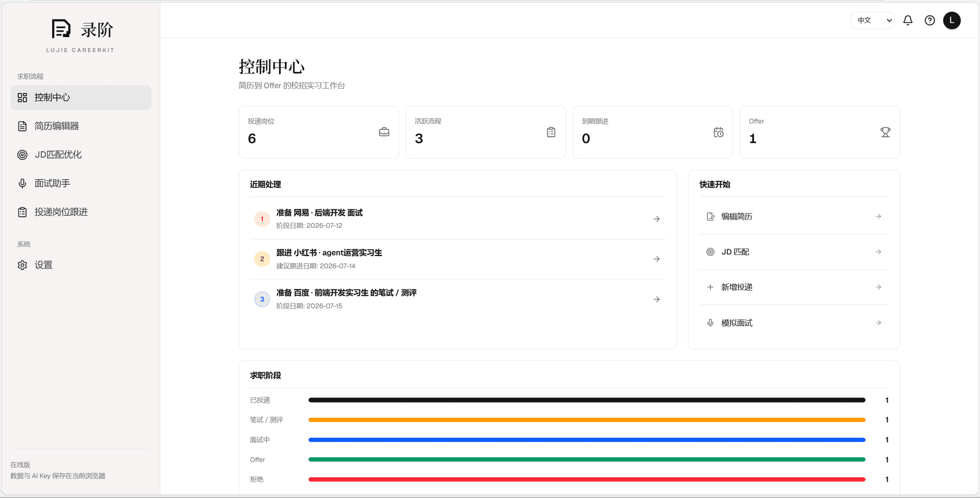Viewport: 980px width, 498px height.
Task: Open the 模拟面试 quick start link
Action: (794, 323)
